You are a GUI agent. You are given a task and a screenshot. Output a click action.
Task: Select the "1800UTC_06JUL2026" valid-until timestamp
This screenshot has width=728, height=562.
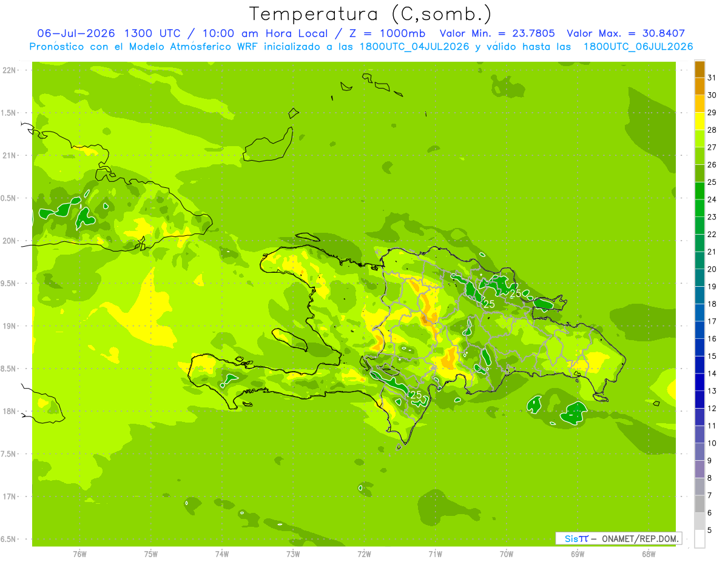pyautogui.click(x=638, y=47)
